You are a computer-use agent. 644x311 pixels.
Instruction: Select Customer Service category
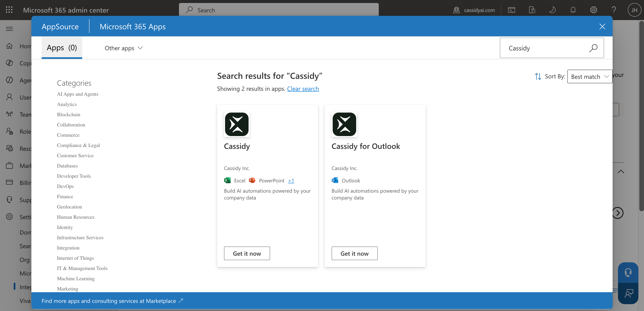coord(75,156)
